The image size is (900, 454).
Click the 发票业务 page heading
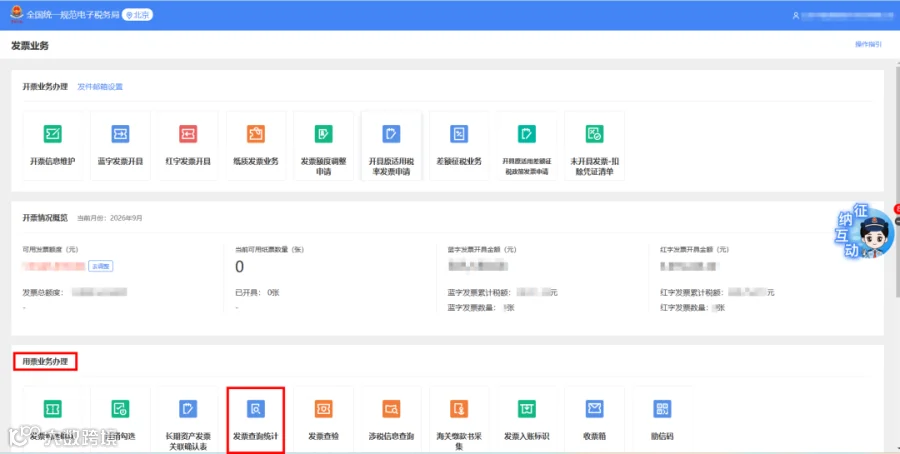[30, 46]
